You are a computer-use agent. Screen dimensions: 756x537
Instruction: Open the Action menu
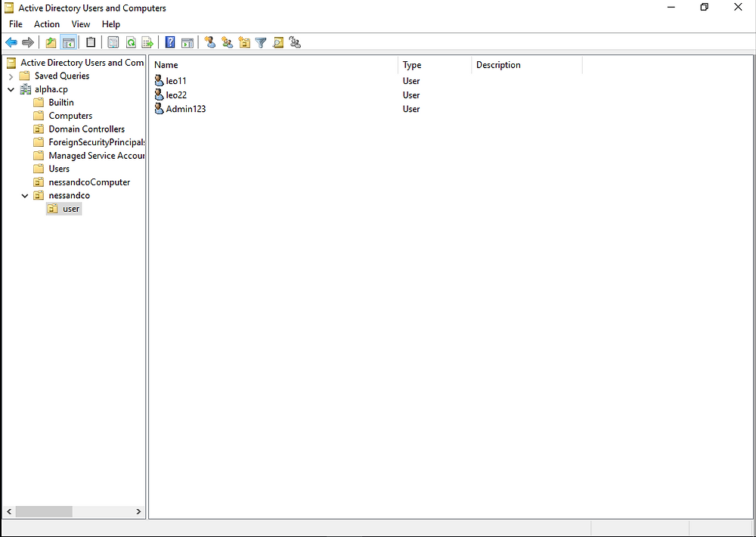pyautogui.click(x=47, y=24)
